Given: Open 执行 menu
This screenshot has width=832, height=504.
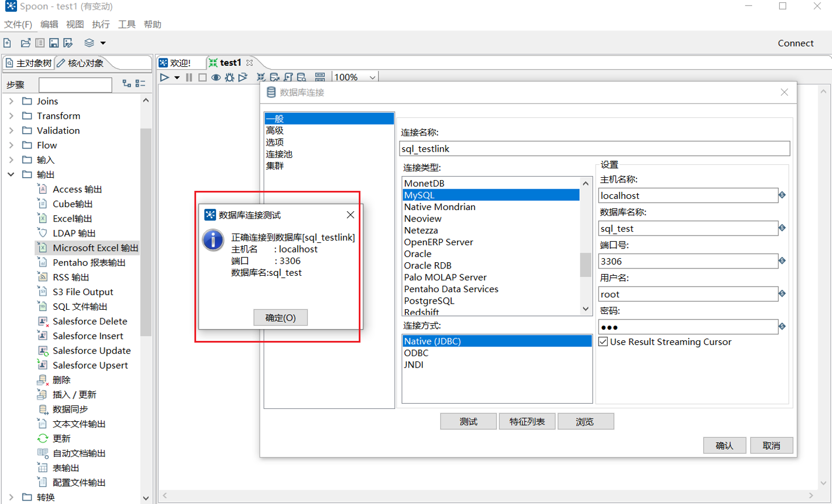Looking at the screenshot, I should 101,24.
